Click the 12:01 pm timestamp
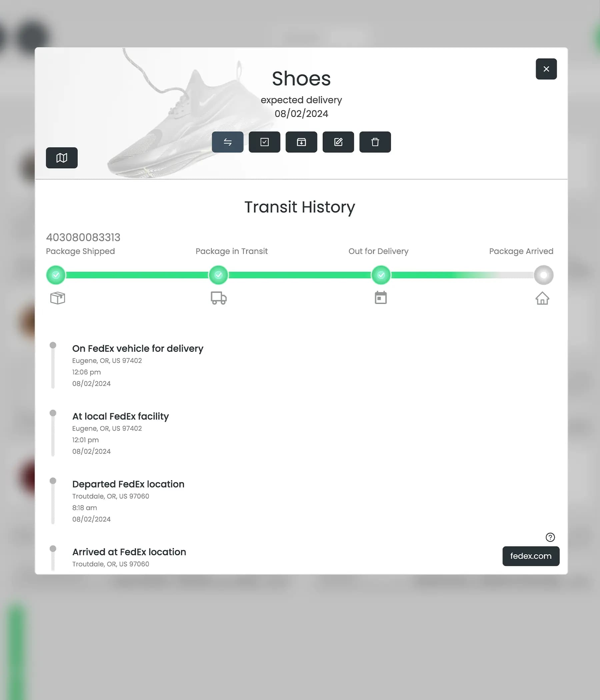 [x=85, y=440]
